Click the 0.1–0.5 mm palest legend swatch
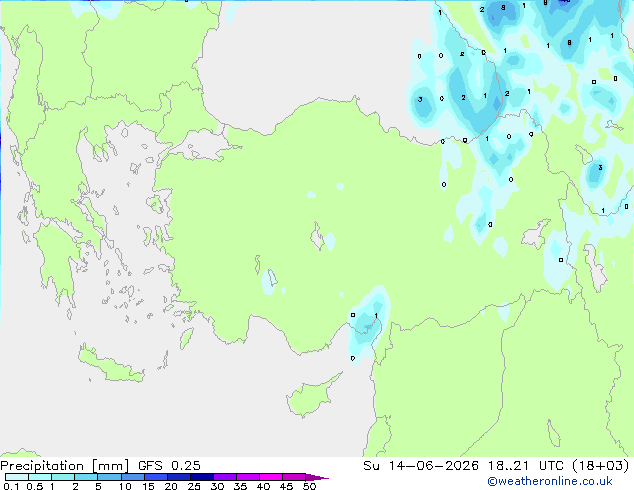Viewport: 634px width, 490px height. coord(17,477)
